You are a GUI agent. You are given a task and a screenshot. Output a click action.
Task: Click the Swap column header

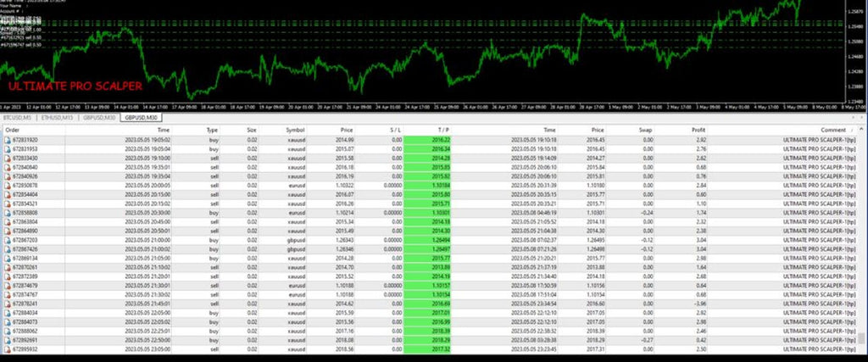coord(644,130)
